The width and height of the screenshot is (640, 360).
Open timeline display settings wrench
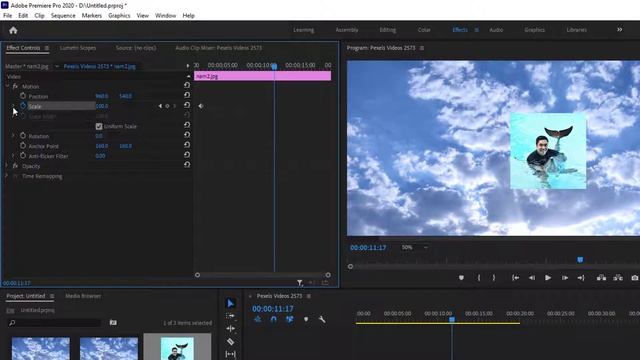322,320
